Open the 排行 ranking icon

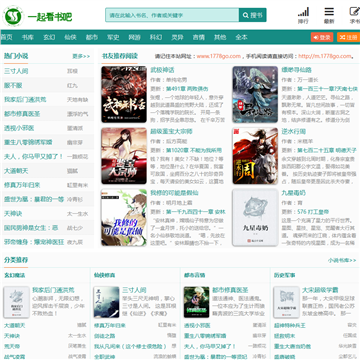303,15
